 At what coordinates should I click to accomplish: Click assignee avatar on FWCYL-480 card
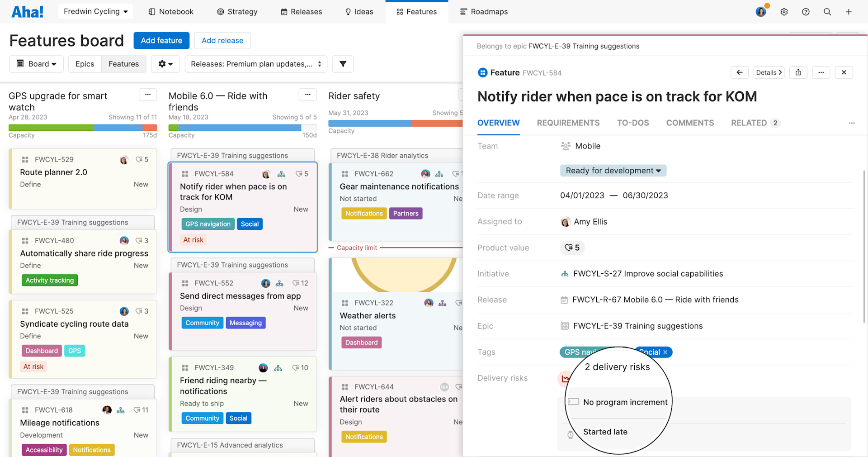(x=124, y=241)
